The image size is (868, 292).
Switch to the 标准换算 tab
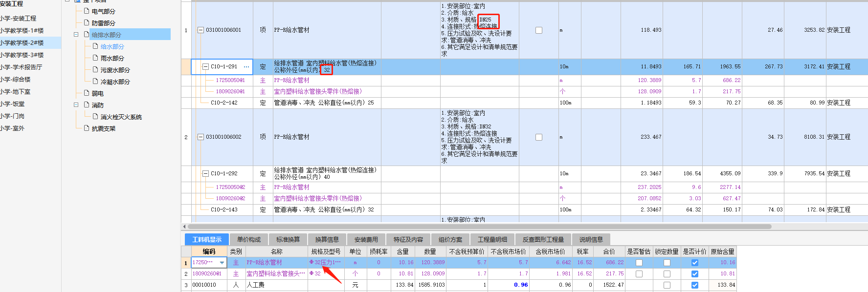click(288, 239)
